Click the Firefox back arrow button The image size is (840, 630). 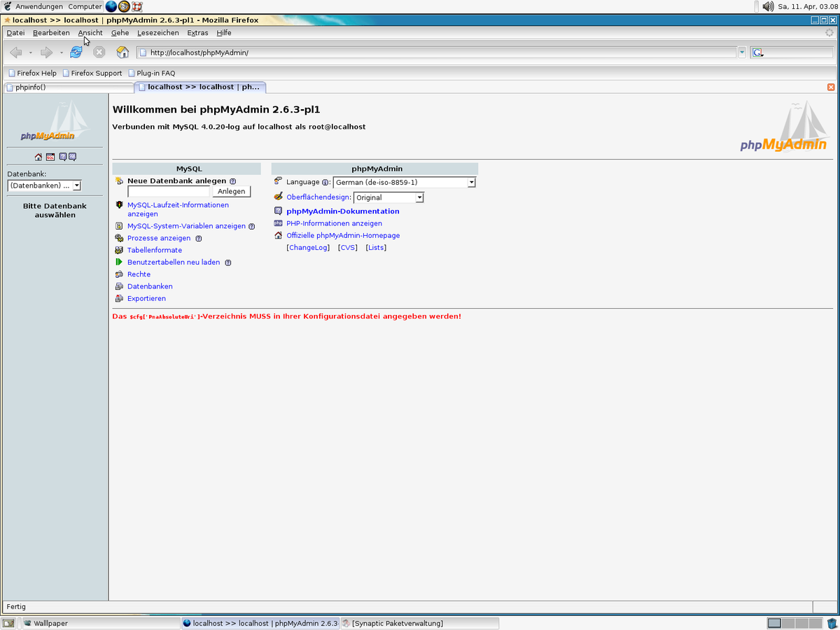[16, 52]
